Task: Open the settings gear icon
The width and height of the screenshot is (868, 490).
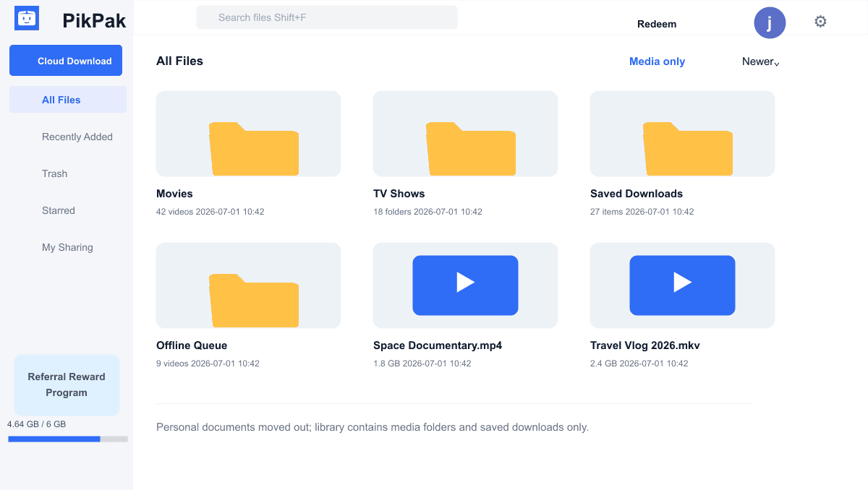Action: tap(820, 22)
